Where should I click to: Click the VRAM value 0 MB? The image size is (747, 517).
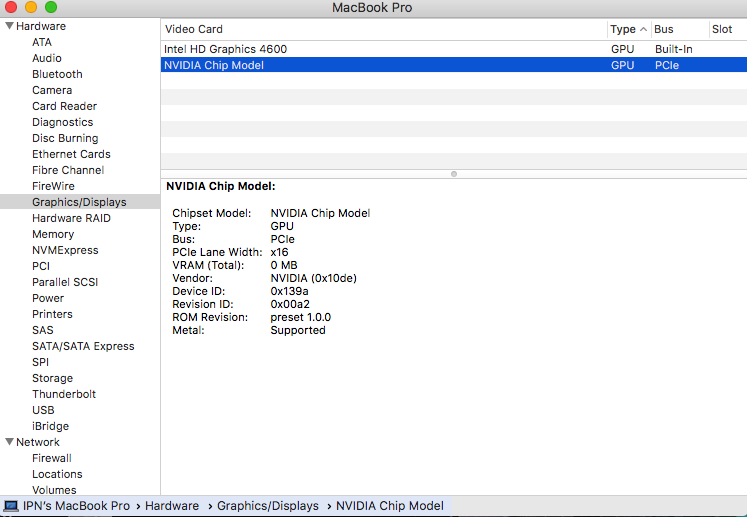click(x=284, y=265)
